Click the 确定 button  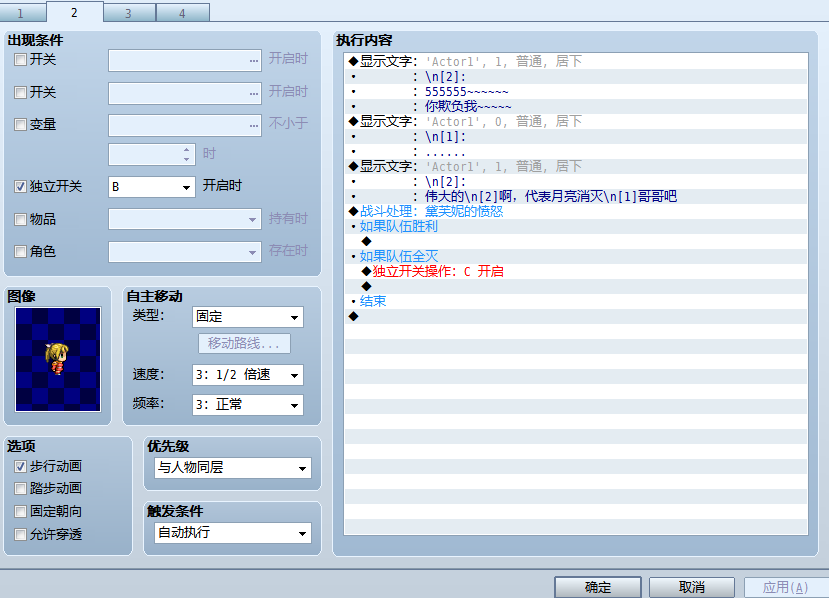pyautogui.click(x=598, y=587)
